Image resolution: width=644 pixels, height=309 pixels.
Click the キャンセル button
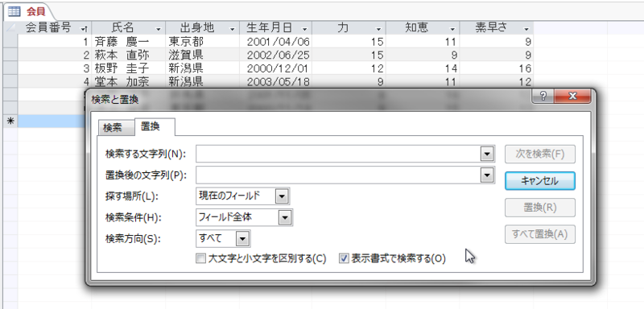click(x=539, y=181)
